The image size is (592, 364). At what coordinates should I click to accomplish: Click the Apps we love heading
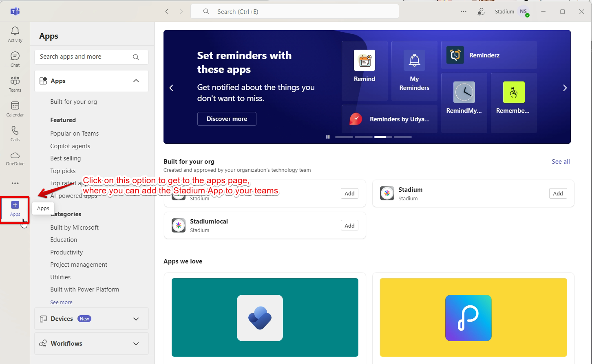183,261
